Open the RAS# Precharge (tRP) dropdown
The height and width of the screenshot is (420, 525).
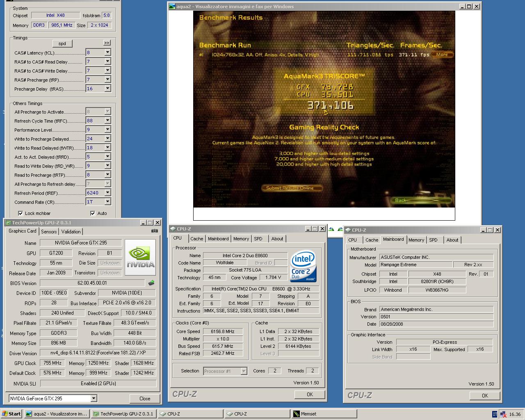[107, 80]
